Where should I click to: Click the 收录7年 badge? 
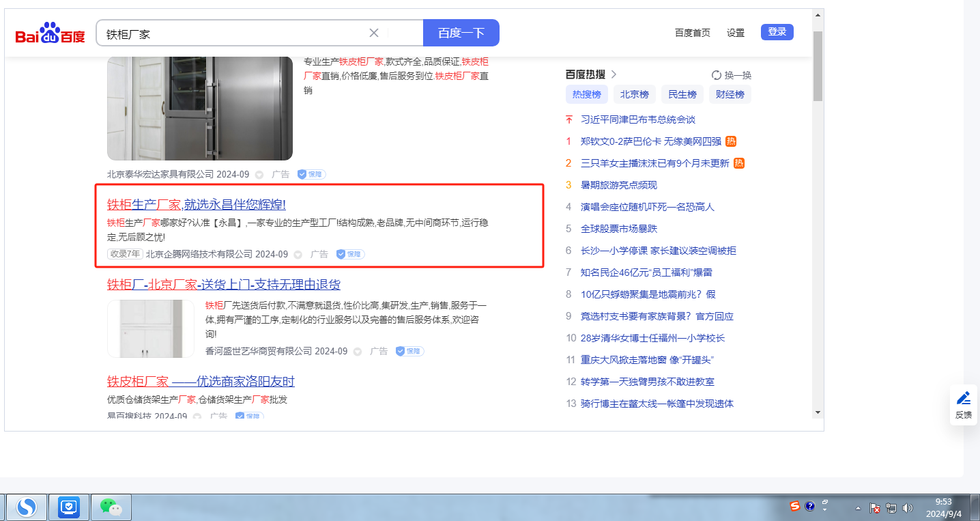click(125, 254)
